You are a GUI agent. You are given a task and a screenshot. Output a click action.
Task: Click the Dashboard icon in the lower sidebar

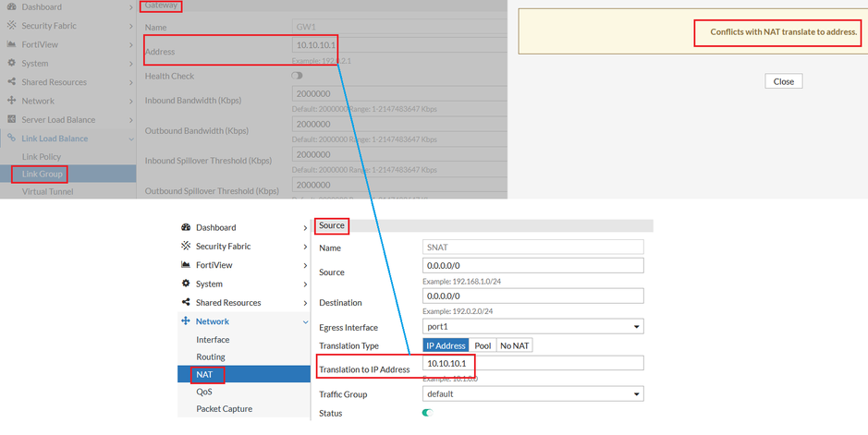186,227
